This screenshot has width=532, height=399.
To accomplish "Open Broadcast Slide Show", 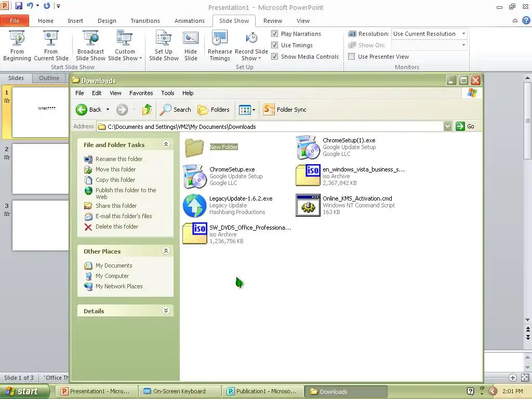I will 90,46.
